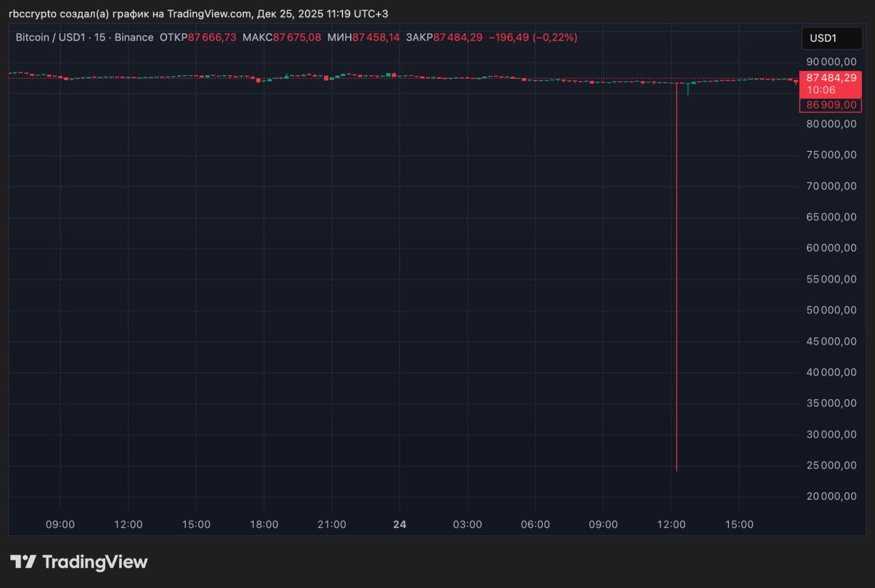Click the green candle after the crash

(x=688, y=87)
